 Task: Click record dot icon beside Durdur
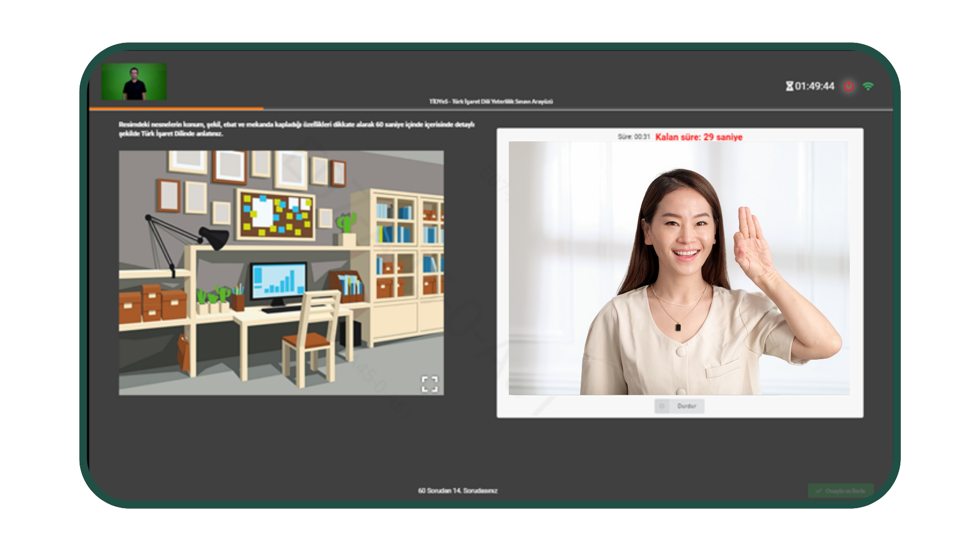662,406
